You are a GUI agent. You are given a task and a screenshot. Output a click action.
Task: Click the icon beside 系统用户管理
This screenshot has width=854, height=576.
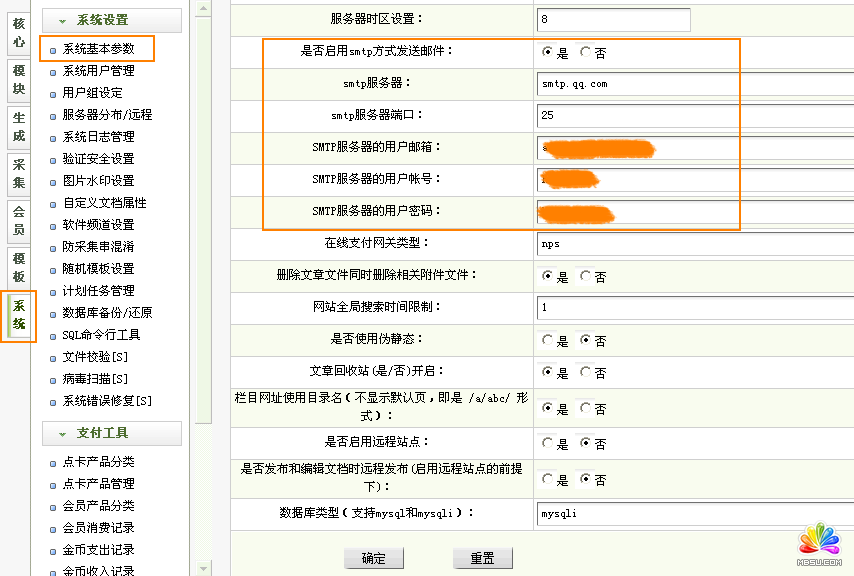coord(53,71)
